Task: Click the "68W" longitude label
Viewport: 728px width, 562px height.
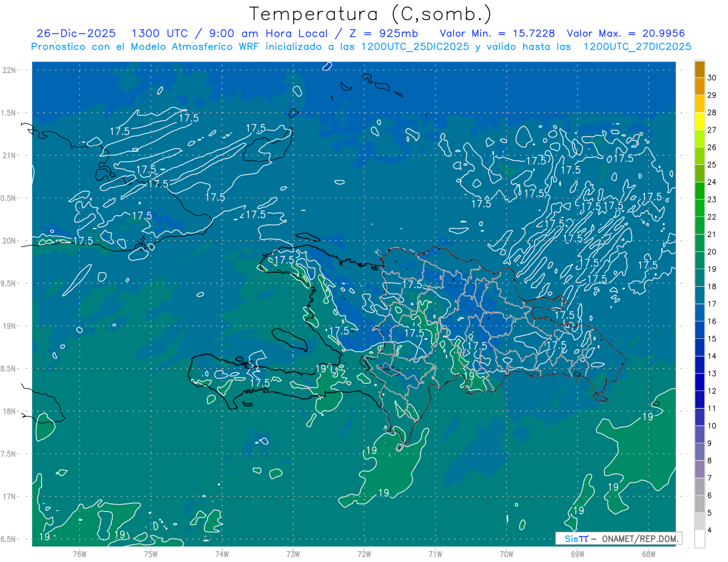Action: click(649, 554)
